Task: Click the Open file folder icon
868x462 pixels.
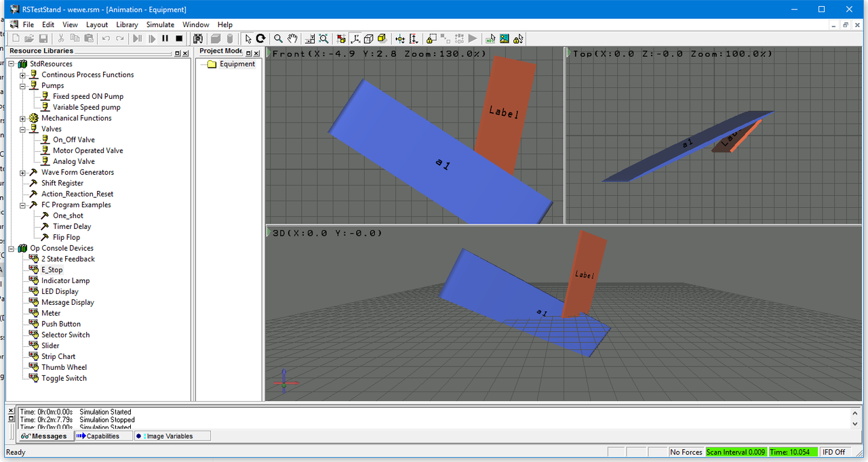Action: pyautogui.click(x=29, y=39)
